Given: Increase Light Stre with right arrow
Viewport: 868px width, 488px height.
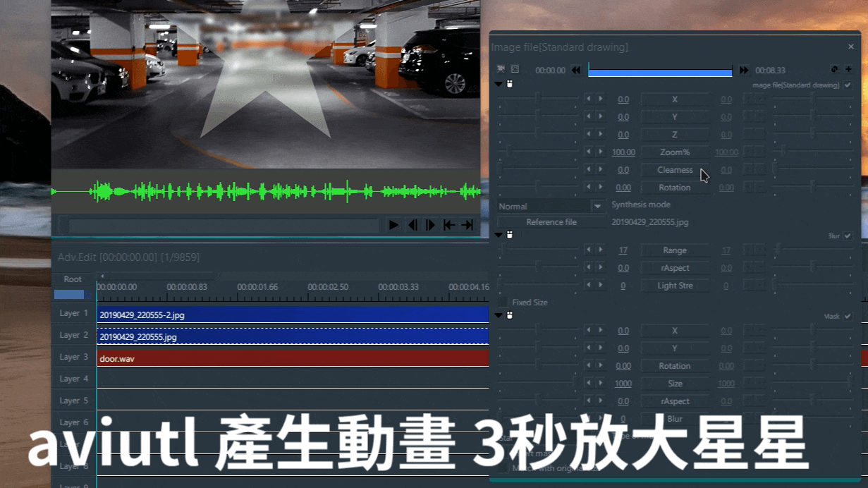Looking at the screenshot, I should [x=601, y=285].
